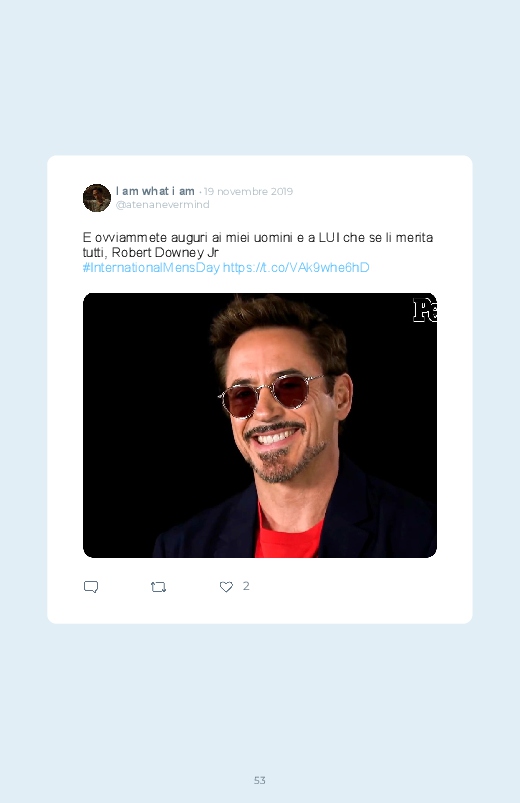Like the tweet with the heart icon
520x803 pixels.
pos(226,587)
